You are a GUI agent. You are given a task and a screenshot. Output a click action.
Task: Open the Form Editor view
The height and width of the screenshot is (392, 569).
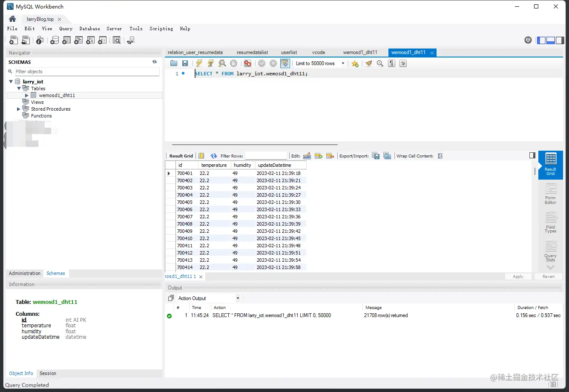(x=550, y=194)
